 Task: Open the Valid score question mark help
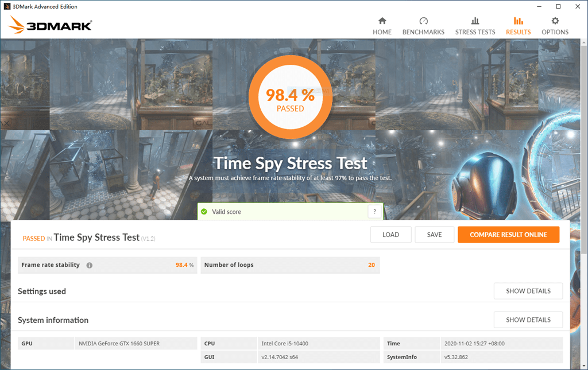pyautogui.click(x=374, y=212)
